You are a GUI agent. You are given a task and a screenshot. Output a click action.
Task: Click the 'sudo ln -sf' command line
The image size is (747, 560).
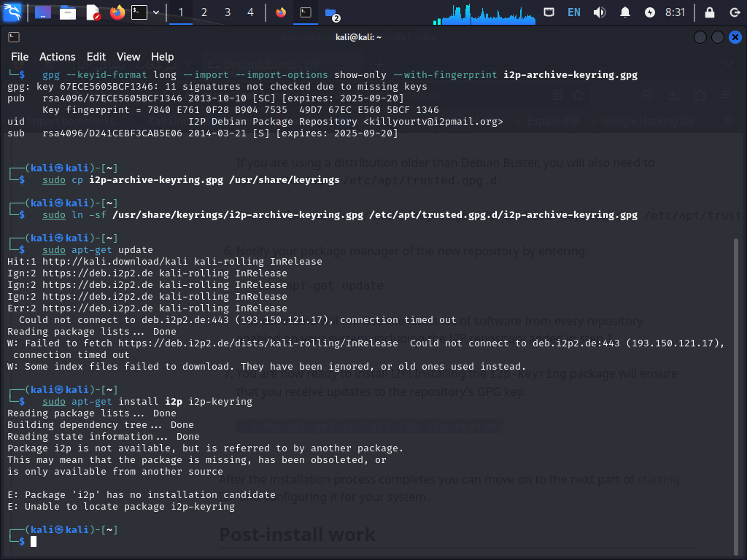[x=340, y=215]
